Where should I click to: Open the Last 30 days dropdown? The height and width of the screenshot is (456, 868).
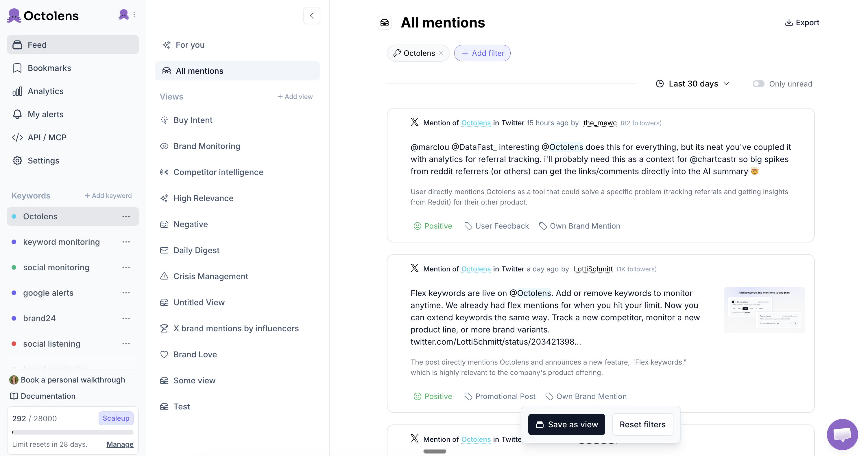(693, 84)
